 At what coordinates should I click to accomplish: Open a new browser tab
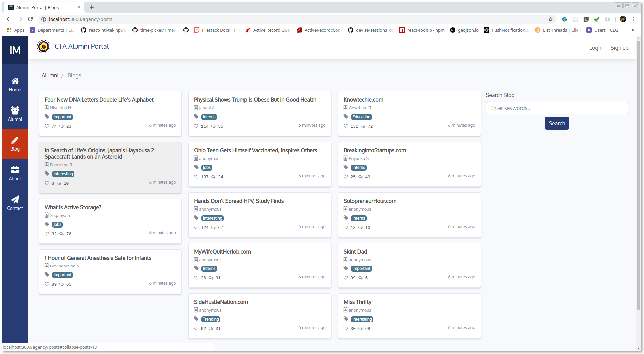[92, 7]
